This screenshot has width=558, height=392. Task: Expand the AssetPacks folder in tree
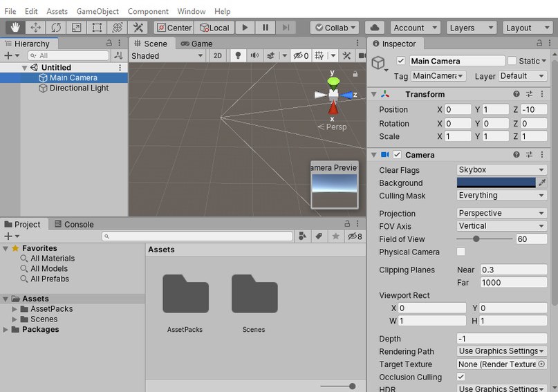pyautogui.click(x=15, y=309)
